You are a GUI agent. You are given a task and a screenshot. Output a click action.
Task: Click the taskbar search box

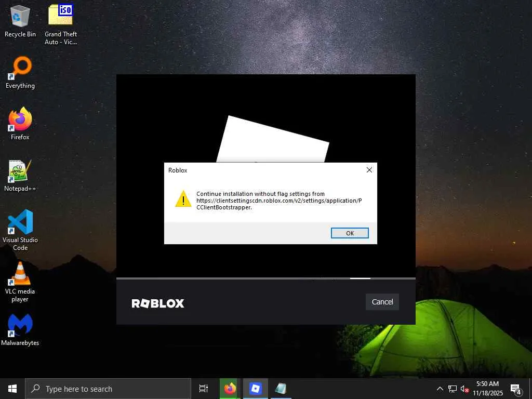pos(108,389)
